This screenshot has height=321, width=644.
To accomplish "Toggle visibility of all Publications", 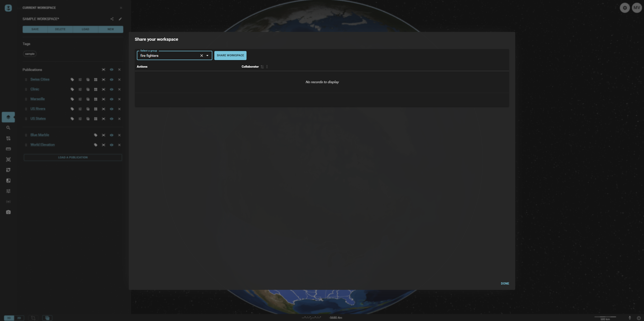I will tap(112, 70).
